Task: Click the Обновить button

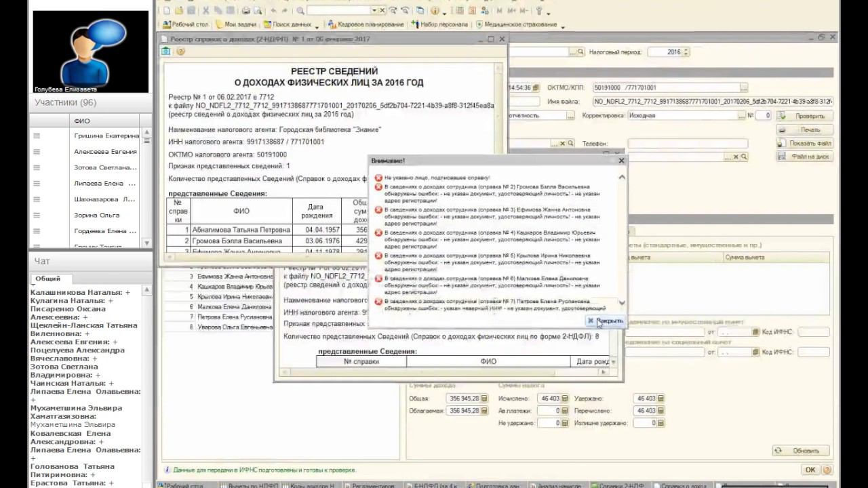Action: point(801,451)
